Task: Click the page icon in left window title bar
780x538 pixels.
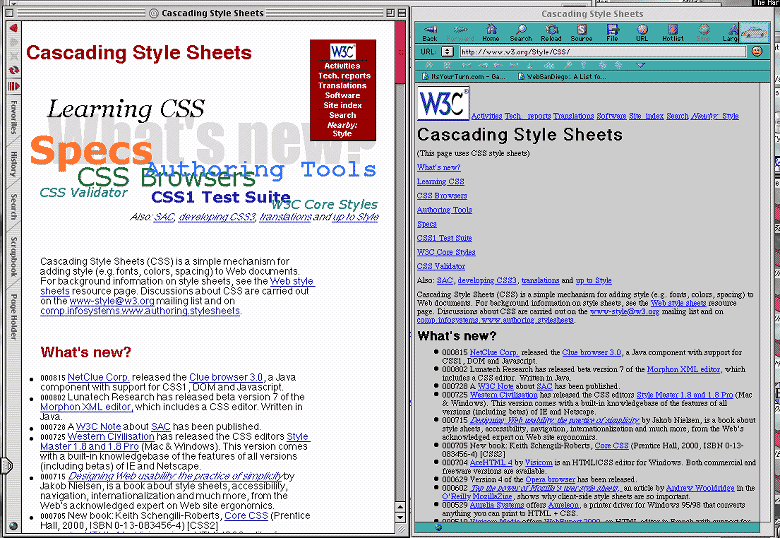Action: [154, 13]
